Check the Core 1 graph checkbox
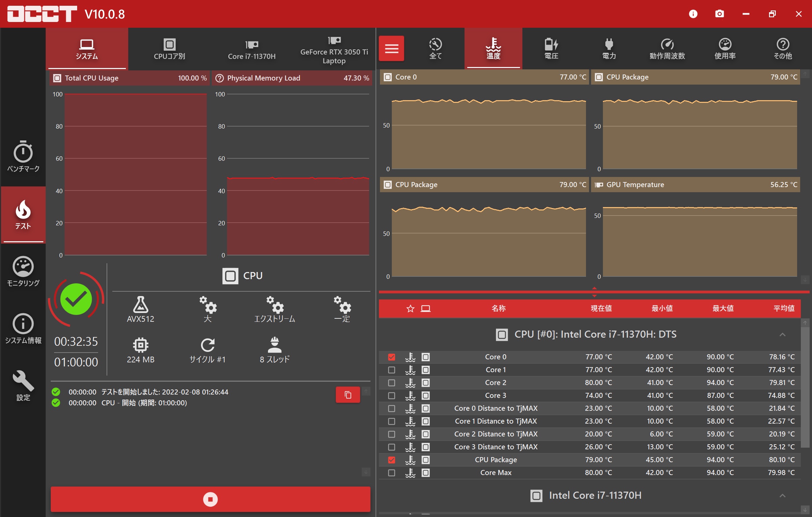This screenshot has height=517, width=812. (x=391, y=370)
